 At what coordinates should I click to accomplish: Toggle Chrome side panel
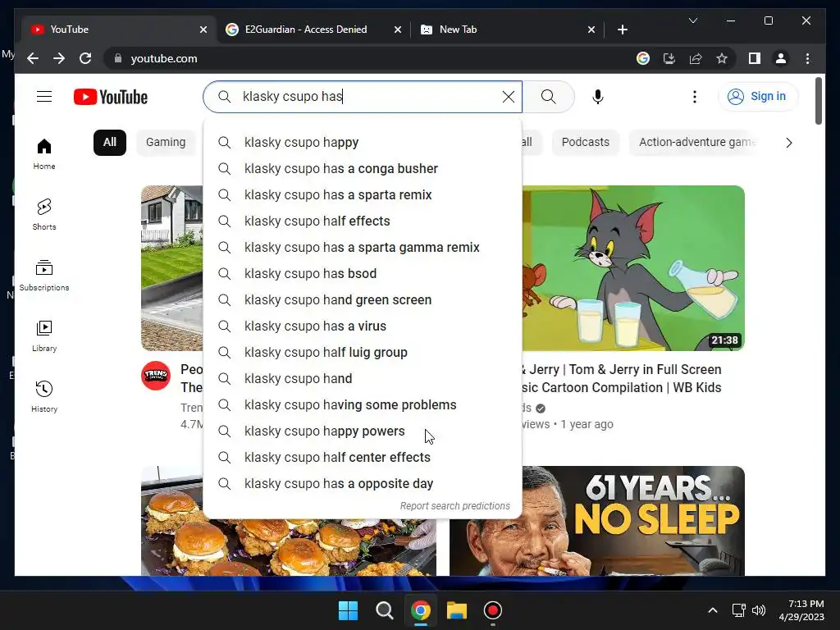755,58
